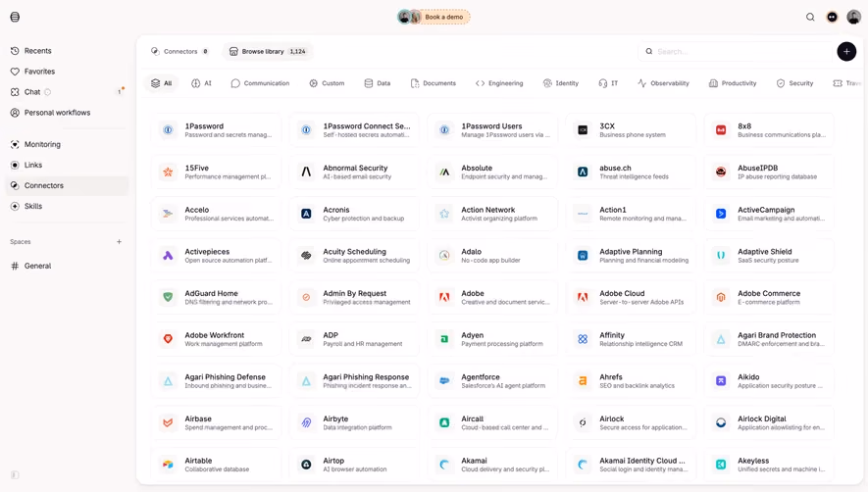
Task: Select the Observability category filter
Action: [x=663, y=83]
